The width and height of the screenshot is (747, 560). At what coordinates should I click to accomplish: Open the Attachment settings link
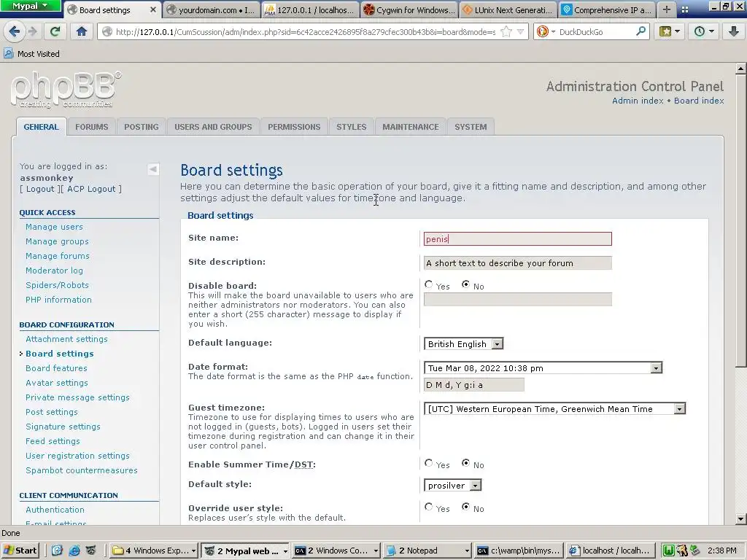pyautogui.click(x=66, y=338)
